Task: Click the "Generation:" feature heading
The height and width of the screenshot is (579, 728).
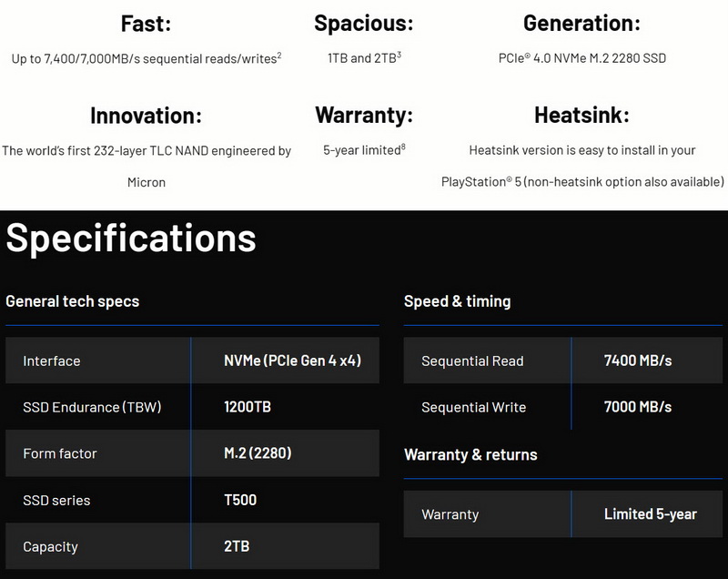Action: (581, 24)
